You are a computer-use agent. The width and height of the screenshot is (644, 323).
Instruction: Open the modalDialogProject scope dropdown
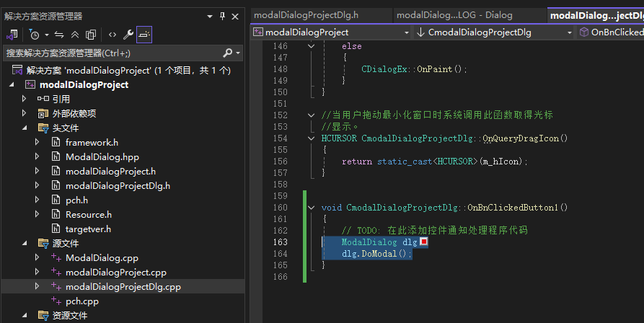pos(331,32)
